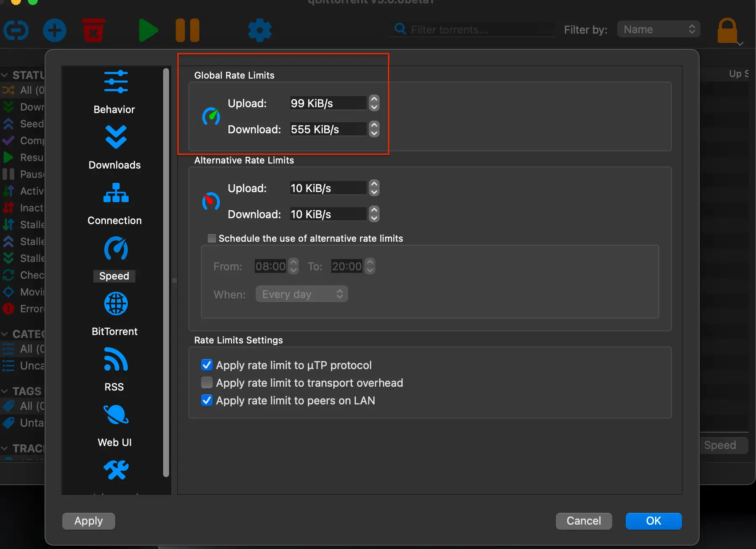Click the alternative download limit field 10 KiB/s
This screenshot has height=549, width=756.
pyautogui.click(x=328, y=214)
